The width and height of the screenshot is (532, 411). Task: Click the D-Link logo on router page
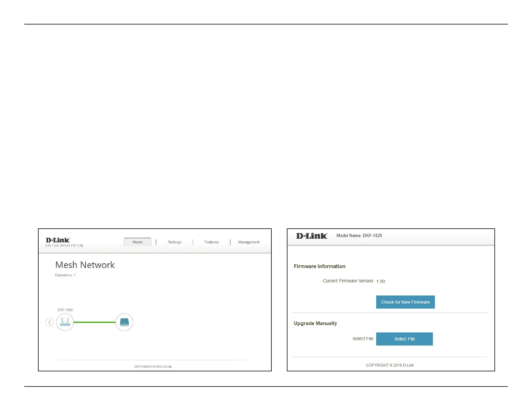point(58,240)
